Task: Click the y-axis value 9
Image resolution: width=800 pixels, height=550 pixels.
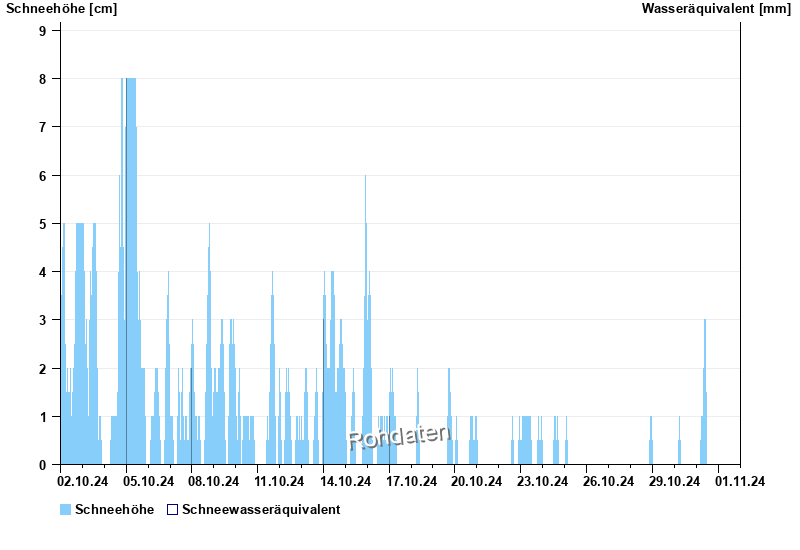Action: tap(42, 31)
